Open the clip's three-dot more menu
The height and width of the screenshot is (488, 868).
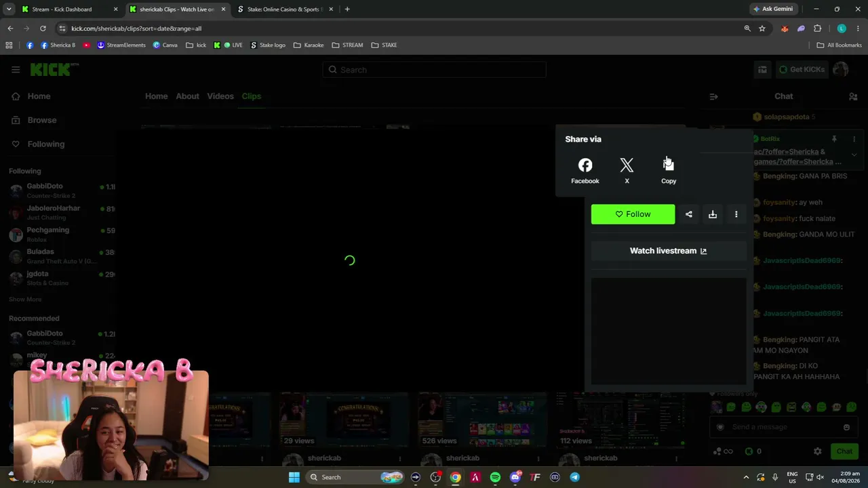[x=736, y=214]
